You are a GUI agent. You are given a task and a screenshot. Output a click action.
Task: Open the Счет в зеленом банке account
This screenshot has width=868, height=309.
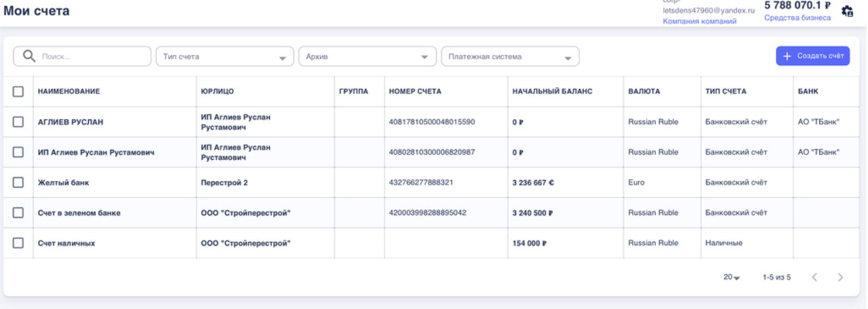click(79, 213)
